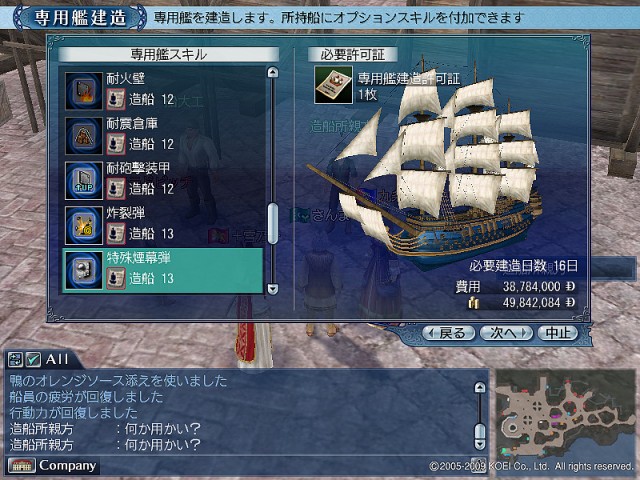Select the 耐火壁 skill icon
The height and width of the screenshot is (480, 640).
tap(84, 91)
